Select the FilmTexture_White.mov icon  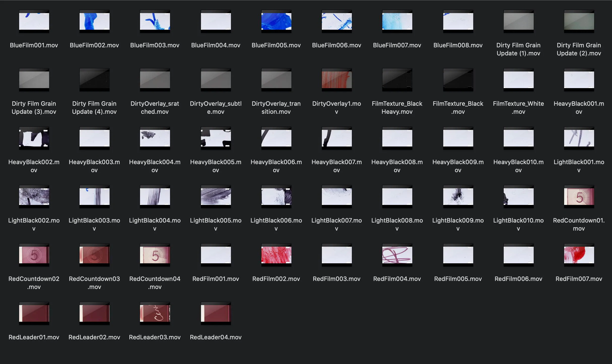(x=519, y=80)
